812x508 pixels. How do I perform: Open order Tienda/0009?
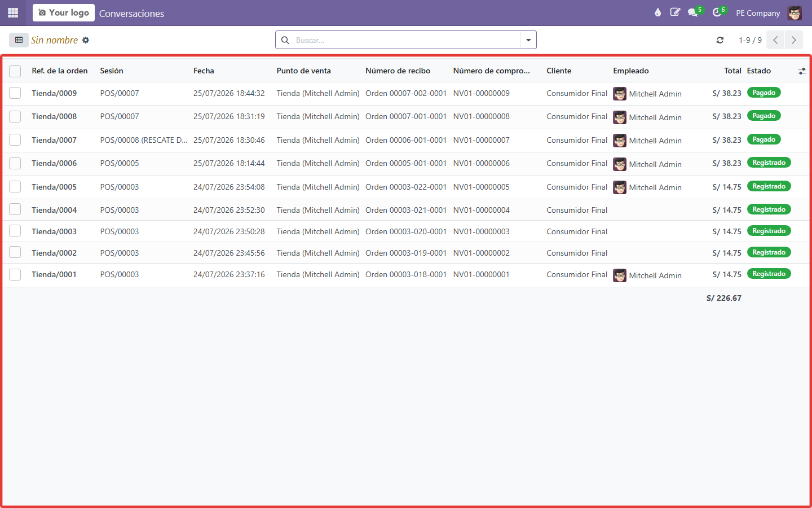pyautogui.click(x=54, y=93)
